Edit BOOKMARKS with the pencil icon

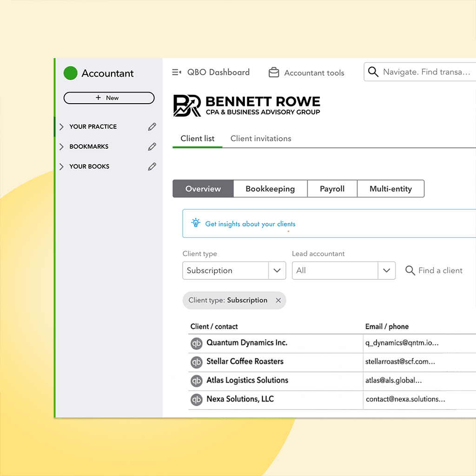[152, 146]
